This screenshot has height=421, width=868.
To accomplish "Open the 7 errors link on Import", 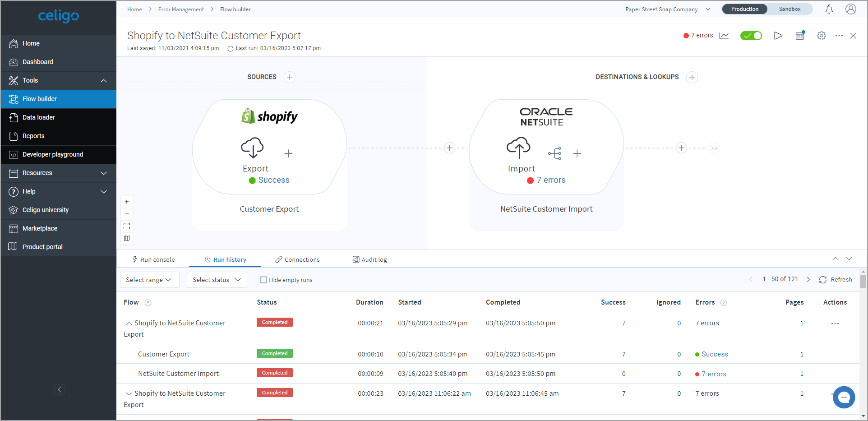I will point(550,180).
